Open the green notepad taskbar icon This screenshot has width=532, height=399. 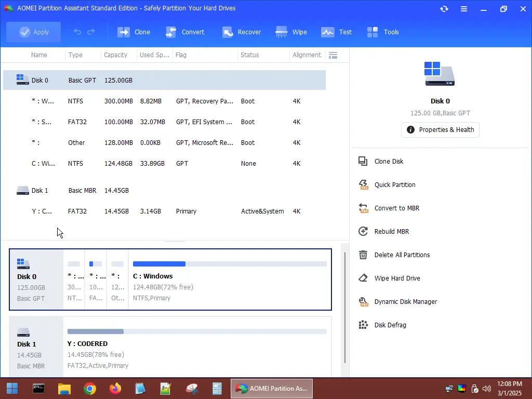click(x=166, y=389)
